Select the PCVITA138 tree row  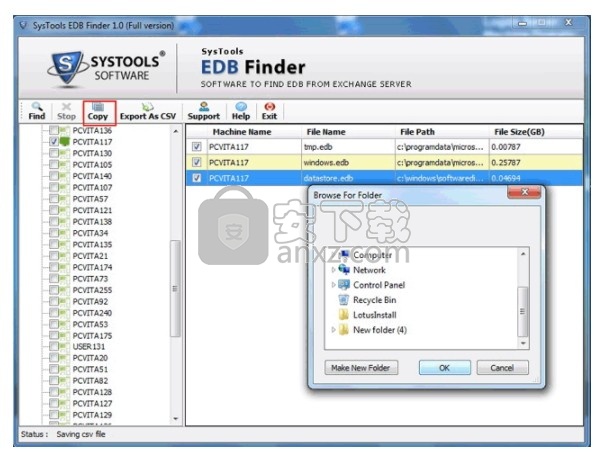(x=92, y=221)
